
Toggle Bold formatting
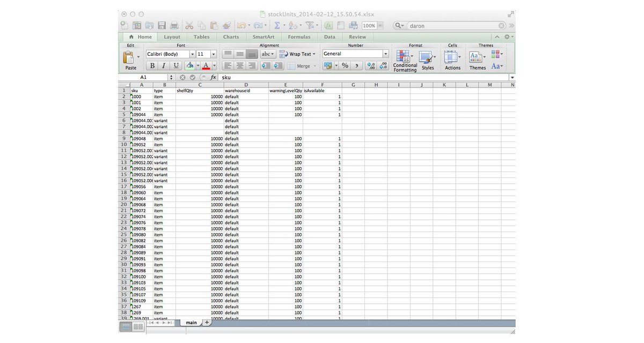152,65
